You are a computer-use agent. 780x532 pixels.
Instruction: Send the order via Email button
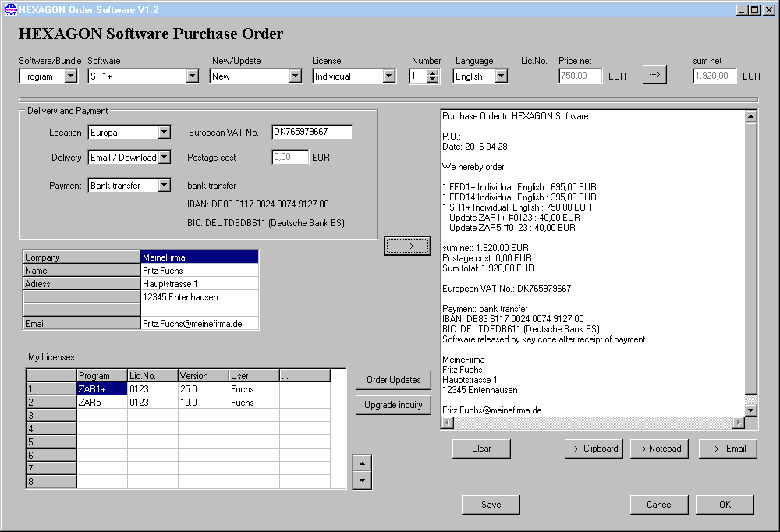pos(727,449)
